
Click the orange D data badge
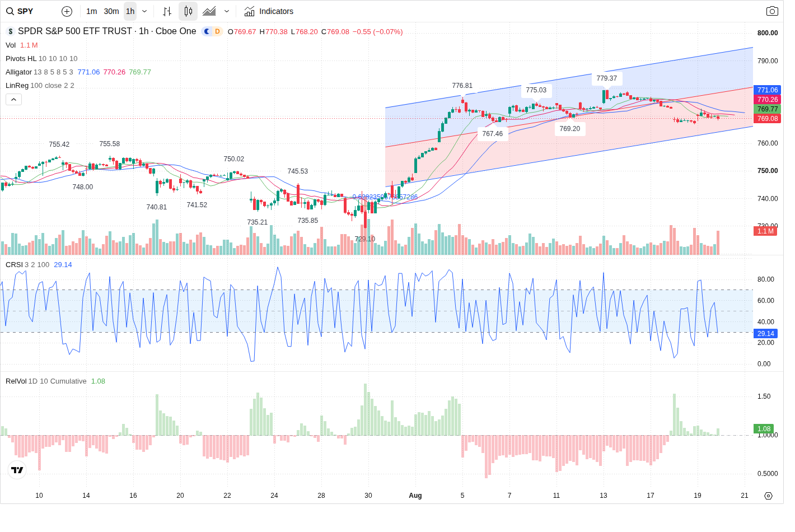click(x=217, y=31)
